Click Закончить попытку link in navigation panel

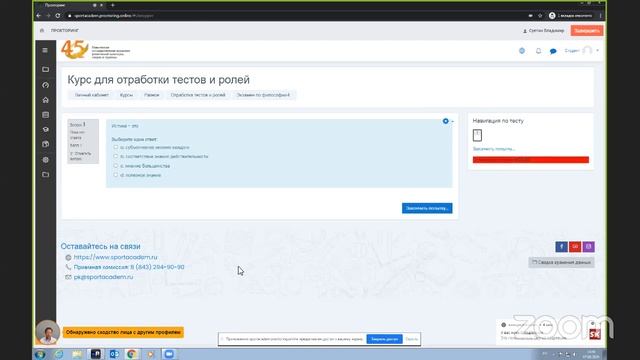point(493,149)
